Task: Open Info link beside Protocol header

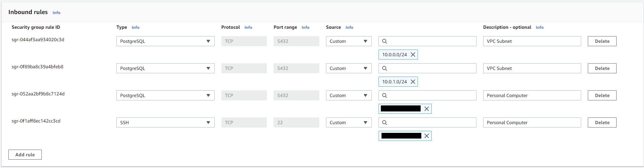Action: click(248, 27)
